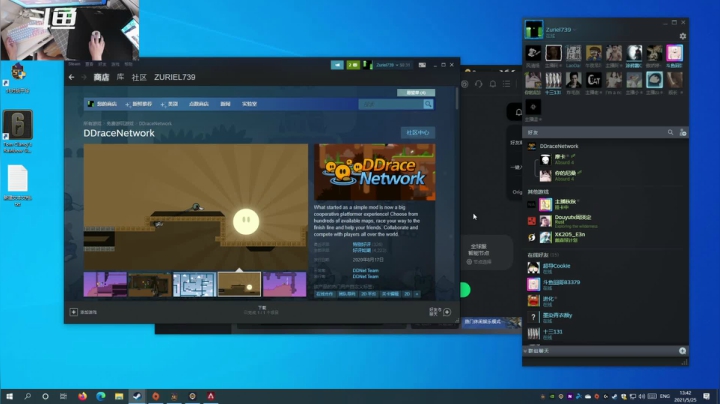Open Zuriel739 account dropdown in Steam titlebar
Image resolution: width=720 pixels, height=404 pixels.
click(393, 65)
